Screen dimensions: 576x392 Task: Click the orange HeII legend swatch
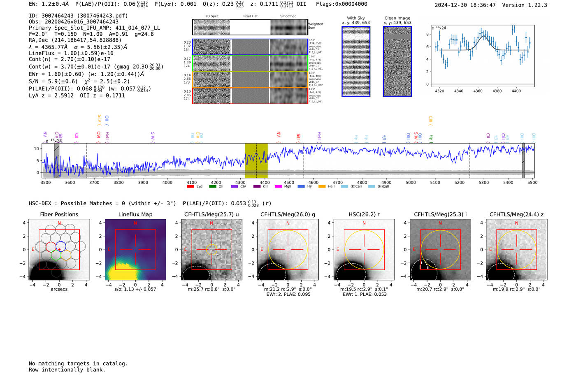click(x=322, y=186)
